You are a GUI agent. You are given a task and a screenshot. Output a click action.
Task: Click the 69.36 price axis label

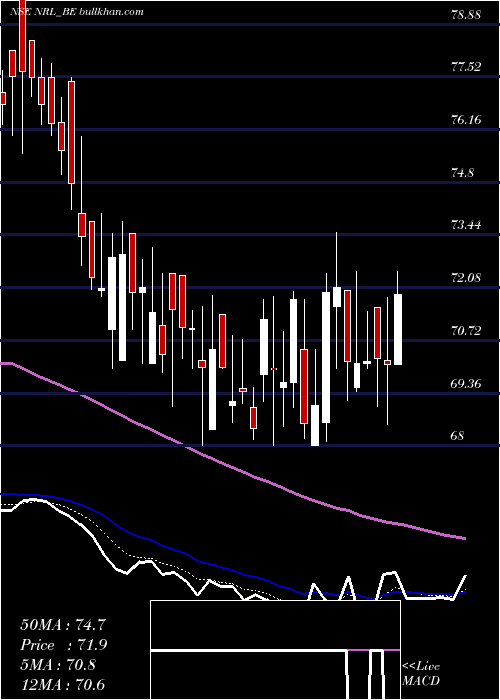coord(466,383)
